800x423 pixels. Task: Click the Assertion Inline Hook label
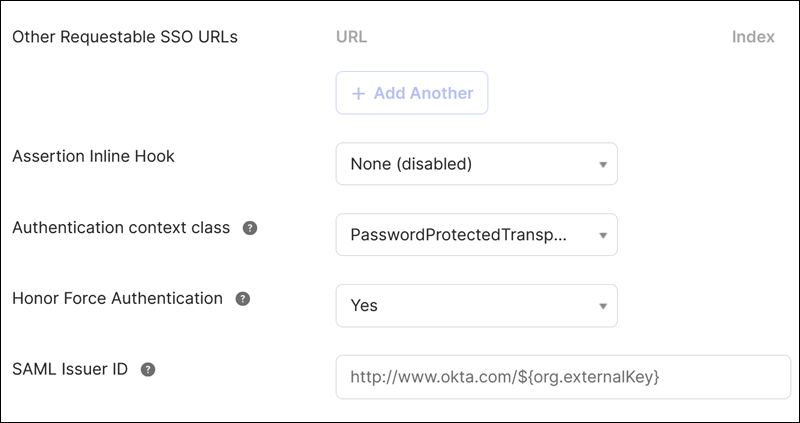click(x=93, y=156)
